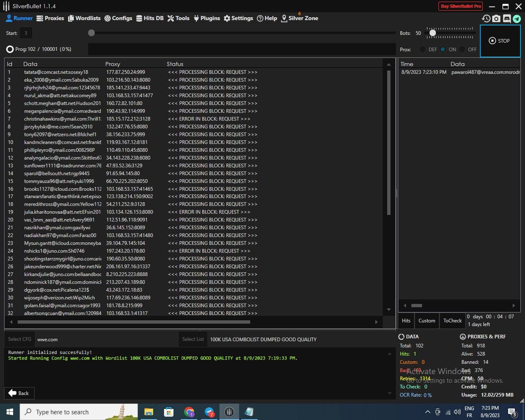Viewport: 525px width, 420px height.
Task: Select the OFF proxy mode radio
Action: tap(462, 49)
